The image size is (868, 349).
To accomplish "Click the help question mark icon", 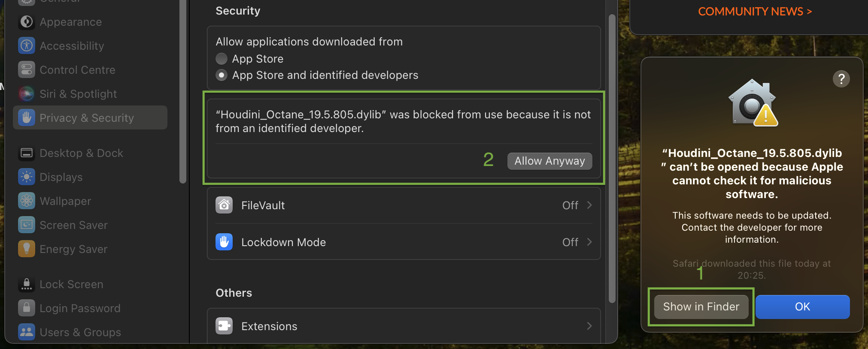I will pos(841,79).
